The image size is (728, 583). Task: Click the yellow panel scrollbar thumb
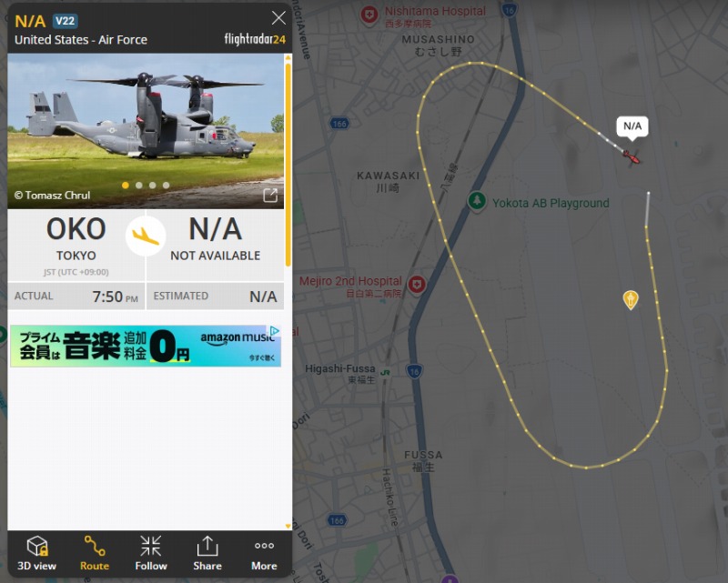tap(288, 165)
